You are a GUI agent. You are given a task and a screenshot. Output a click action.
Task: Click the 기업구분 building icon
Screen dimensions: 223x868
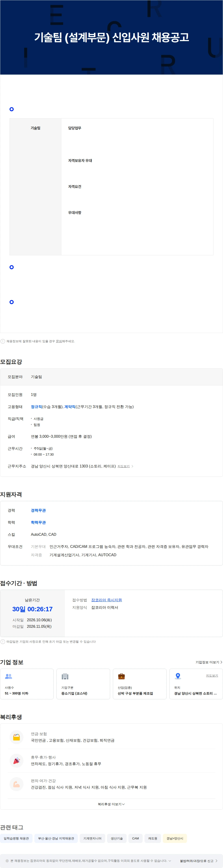[x=65, y=676]
